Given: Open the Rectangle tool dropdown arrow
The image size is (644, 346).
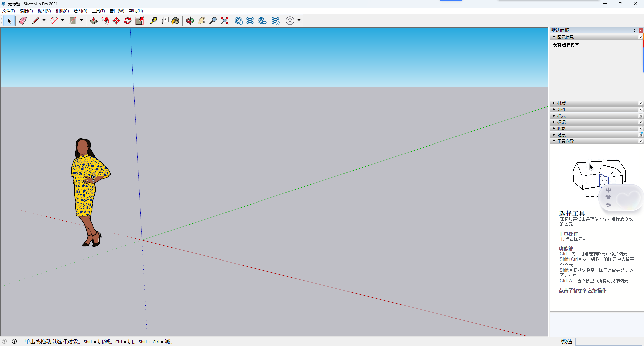Looking at the screenshot, I should [x=82, y=20].
